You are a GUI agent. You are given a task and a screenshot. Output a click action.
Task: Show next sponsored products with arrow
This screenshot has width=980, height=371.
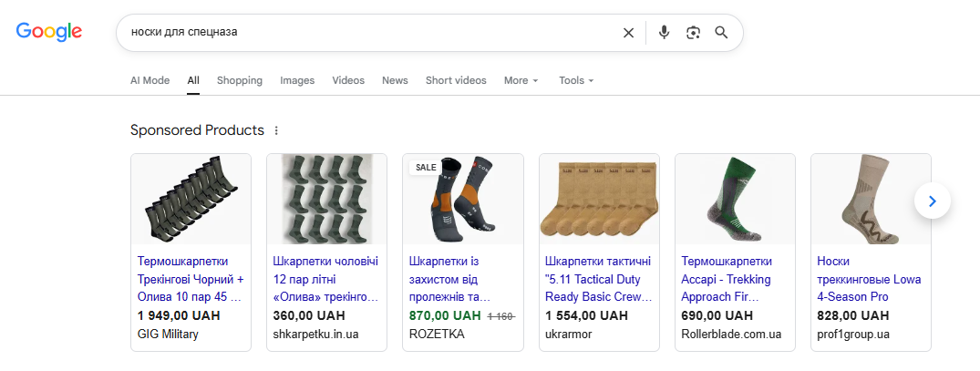tap(933, 201)
